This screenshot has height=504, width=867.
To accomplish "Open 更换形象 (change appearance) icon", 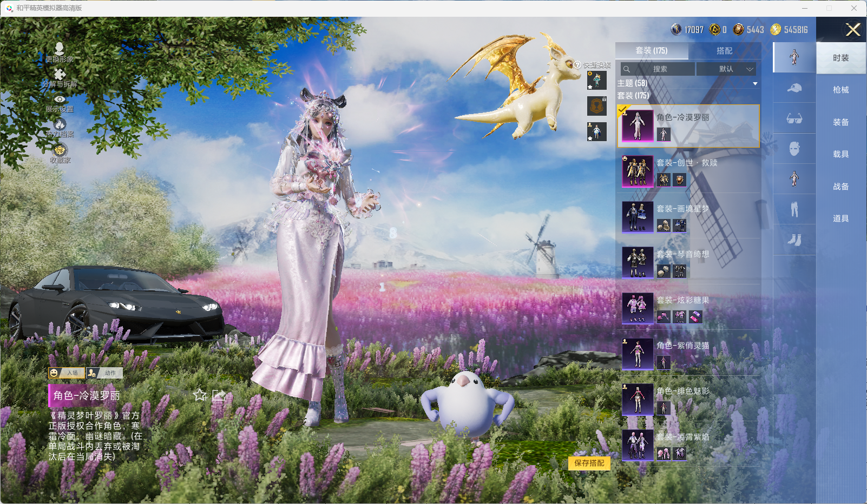I will pos(60,49).
